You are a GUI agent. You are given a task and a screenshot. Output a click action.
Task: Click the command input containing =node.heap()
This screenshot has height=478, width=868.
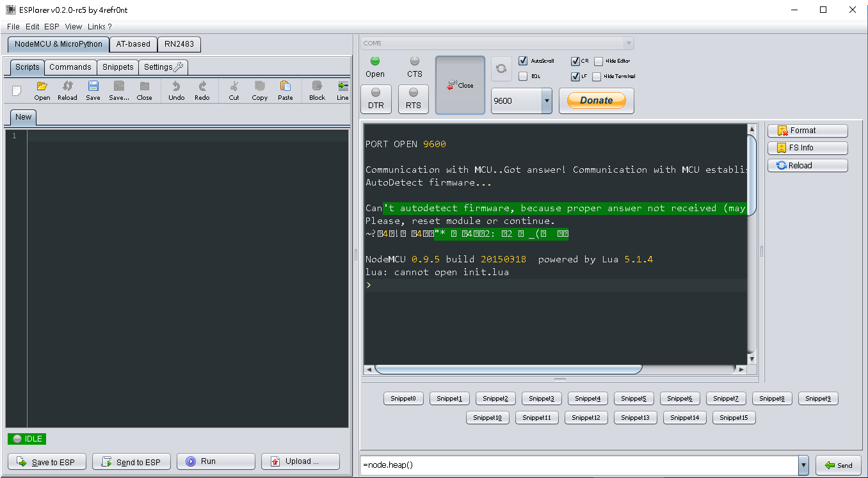coord(576,465)
